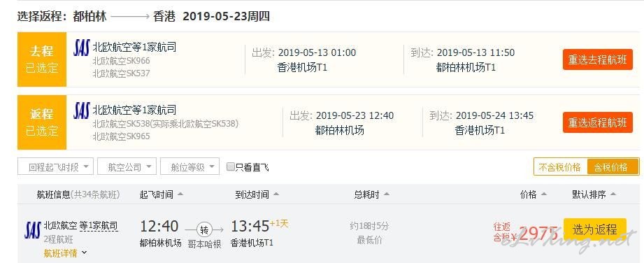Check the 只看直飞 checkbox

click(231, 166)
